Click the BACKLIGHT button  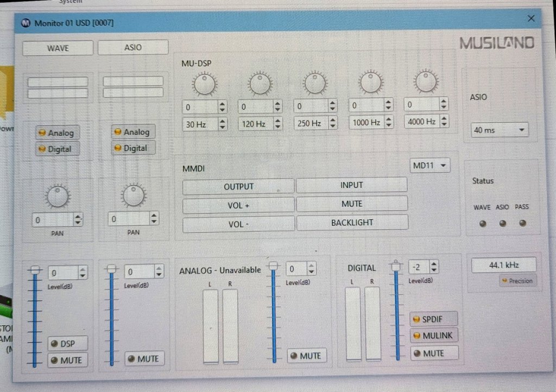(352, 223)
